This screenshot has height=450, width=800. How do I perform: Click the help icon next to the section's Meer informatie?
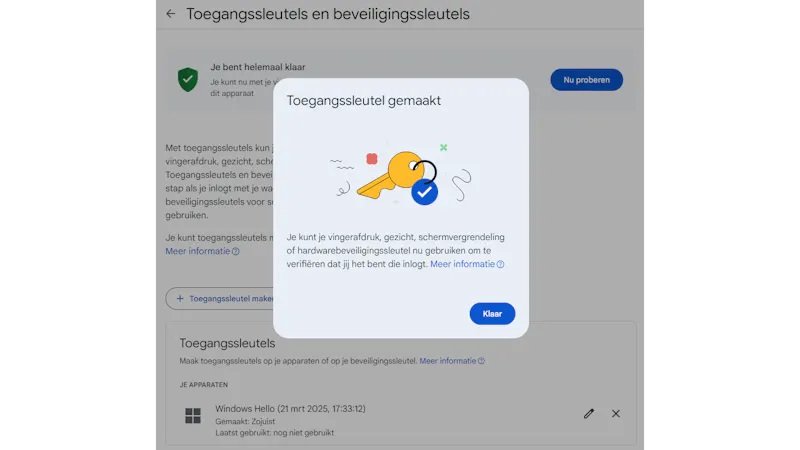(481, 361)
